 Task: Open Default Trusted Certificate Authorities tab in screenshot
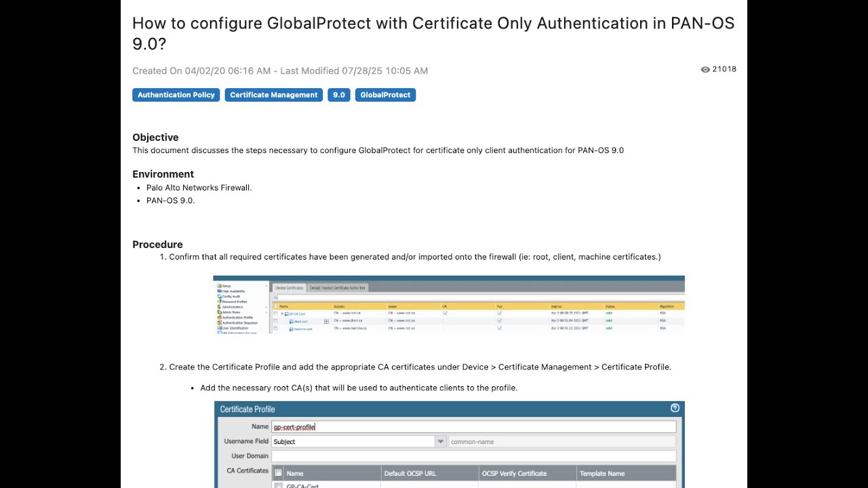coord(338,288)
